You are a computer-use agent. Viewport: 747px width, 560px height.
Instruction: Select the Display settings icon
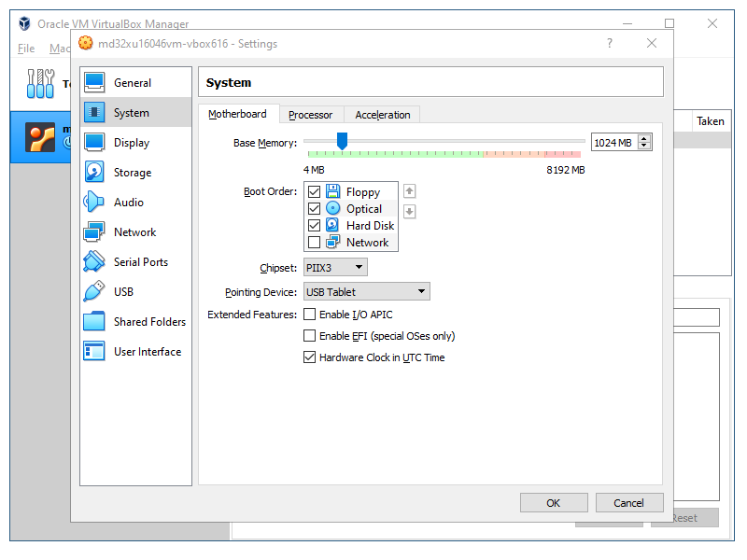tap(95, 143)
